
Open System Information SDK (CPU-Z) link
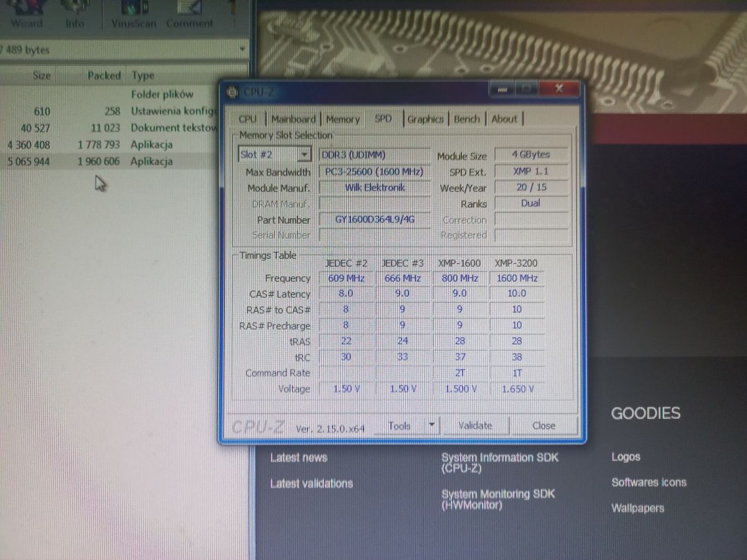point(500,463)
